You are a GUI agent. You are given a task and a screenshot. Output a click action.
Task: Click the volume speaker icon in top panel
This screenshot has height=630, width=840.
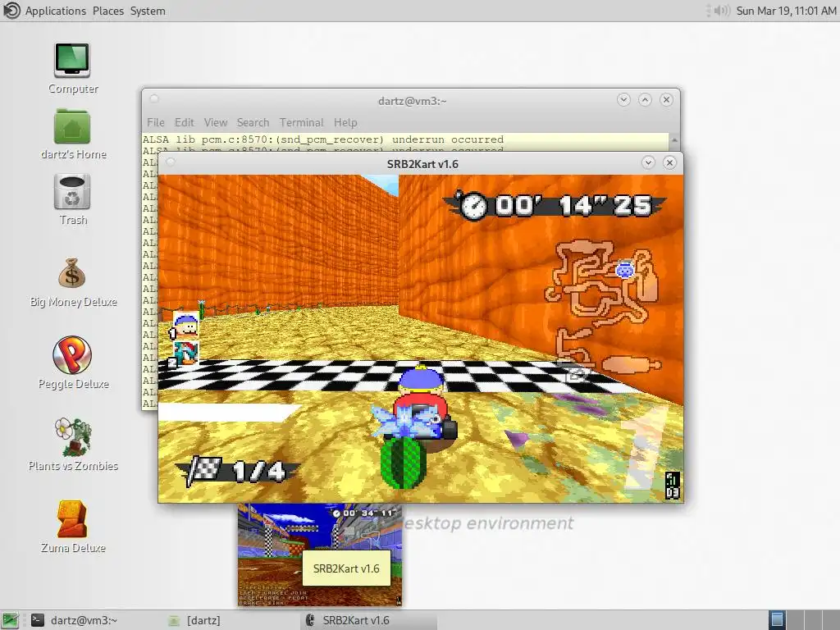pos(722,10)
